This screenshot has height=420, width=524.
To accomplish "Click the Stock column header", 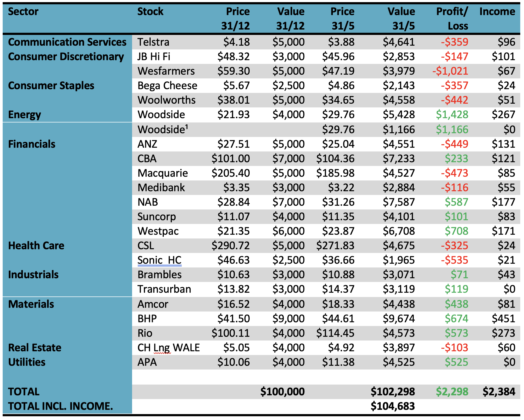I will point(150,12).
